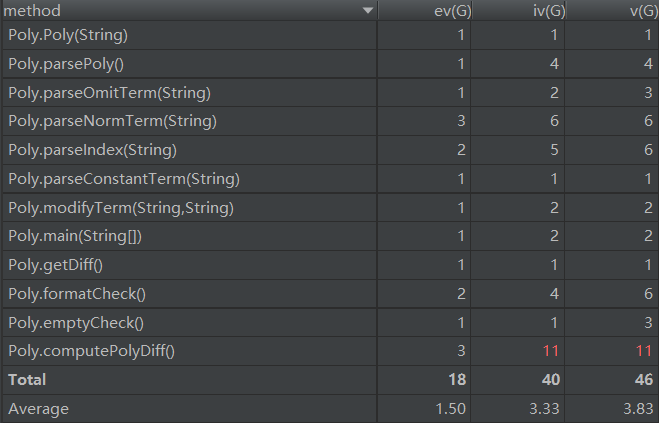
Task: Sort by the ev(G) column header
Action: click(437, 11)
